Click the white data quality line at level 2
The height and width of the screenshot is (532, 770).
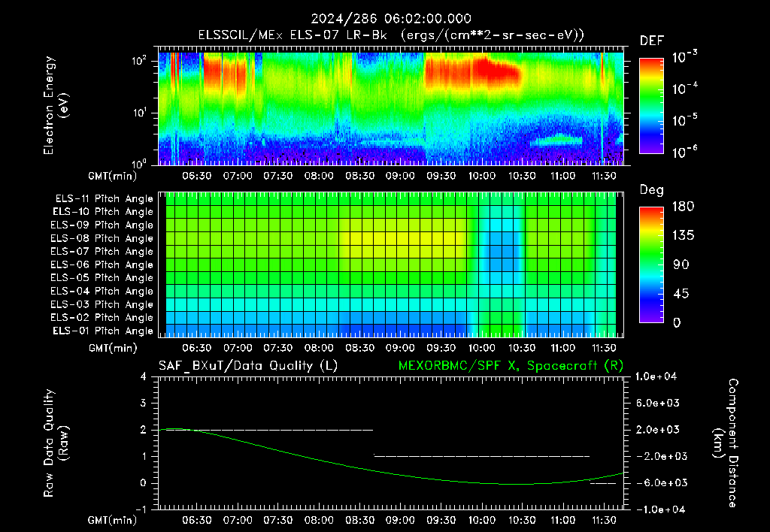point(270,430)
